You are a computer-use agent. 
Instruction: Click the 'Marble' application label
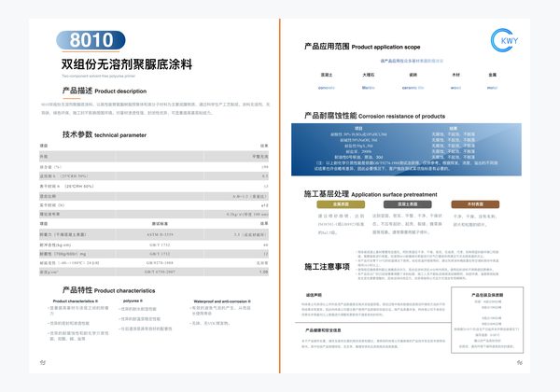click(x=369, y=88)
